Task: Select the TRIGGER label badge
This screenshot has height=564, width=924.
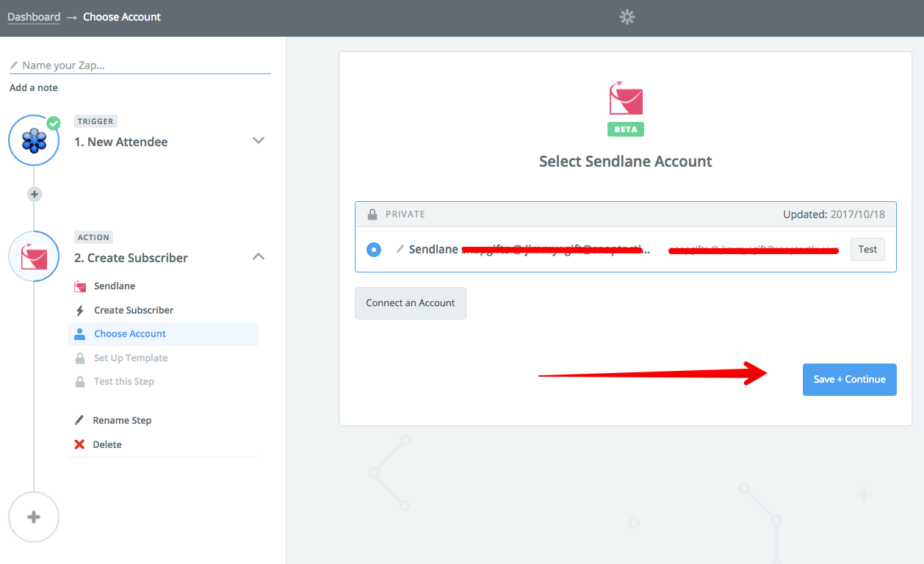Action: pos(95,121)
